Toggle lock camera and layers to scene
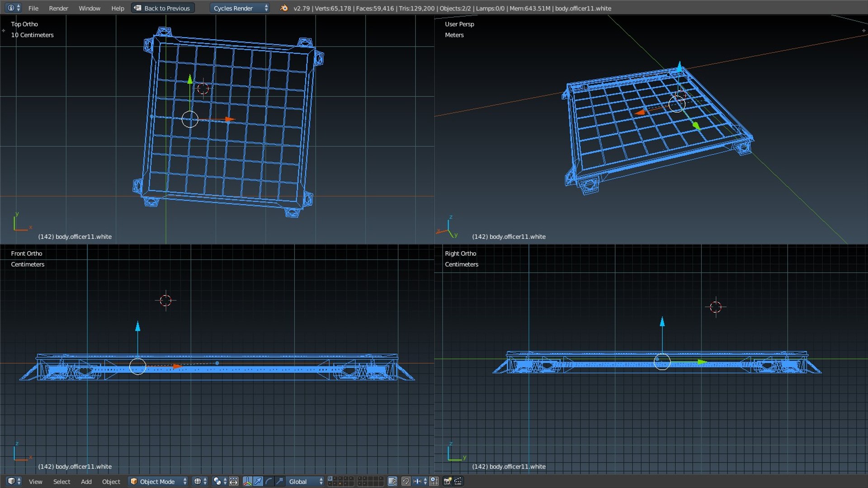 pyautogui.click(x=392, y=481)
